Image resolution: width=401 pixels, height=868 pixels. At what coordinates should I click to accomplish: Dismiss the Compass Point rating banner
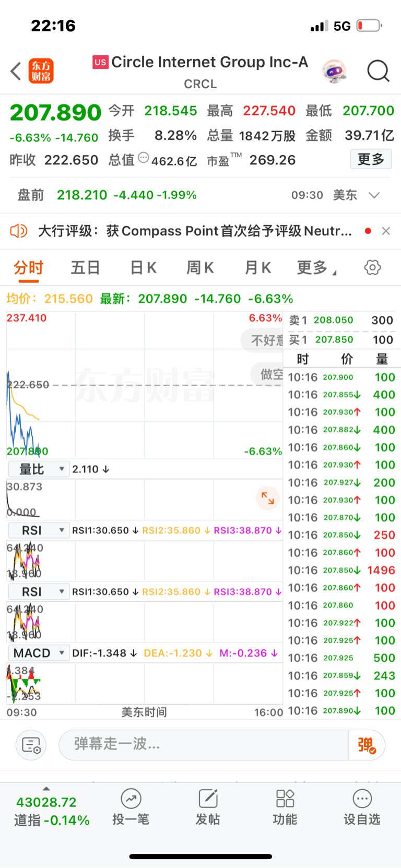[x=386, y=231]
